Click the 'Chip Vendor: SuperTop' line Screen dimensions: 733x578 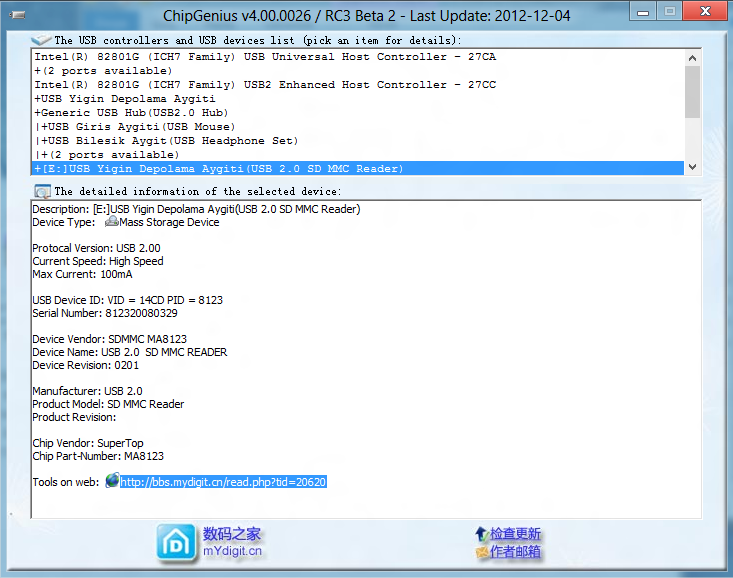[x=88, y=443]
